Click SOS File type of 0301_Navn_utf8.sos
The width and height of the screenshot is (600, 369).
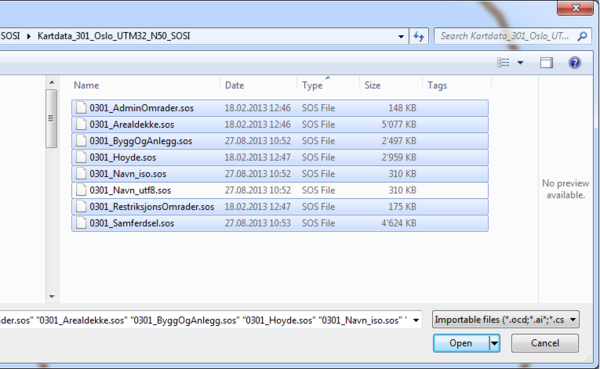pos(318,190)
